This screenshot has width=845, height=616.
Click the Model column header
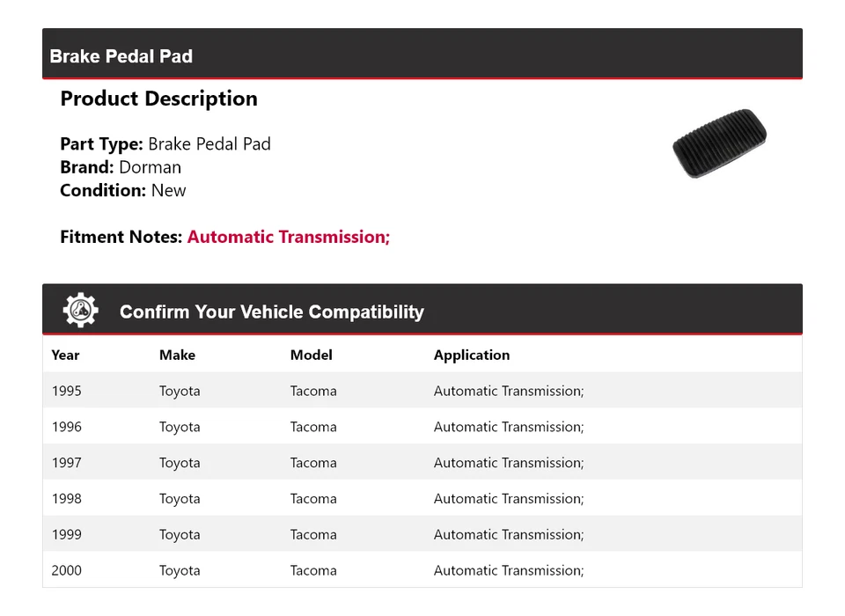pos(312,356)
